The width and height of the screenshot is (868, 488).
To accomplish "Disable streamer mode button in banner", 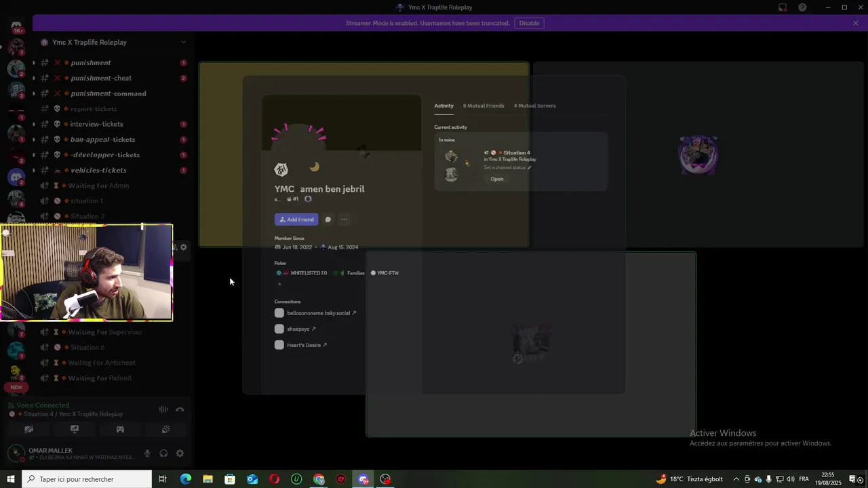I will (x=529, y=23).
